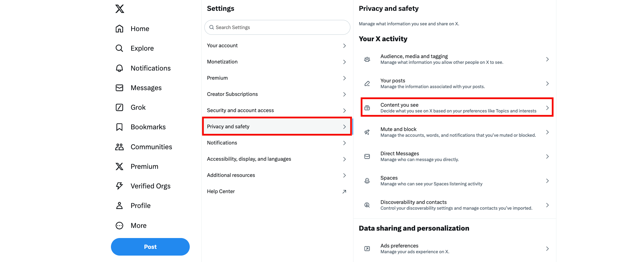The height and width of the screenshot is (262, 644).
Task: Expand the Monetization chevron arrow
Action: 344,62
